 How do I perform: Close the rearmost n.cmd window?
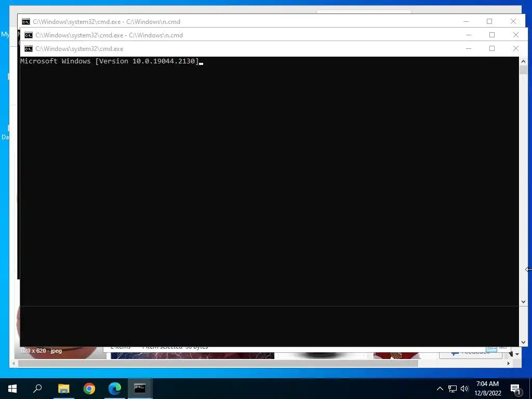[x=513, y=21]
